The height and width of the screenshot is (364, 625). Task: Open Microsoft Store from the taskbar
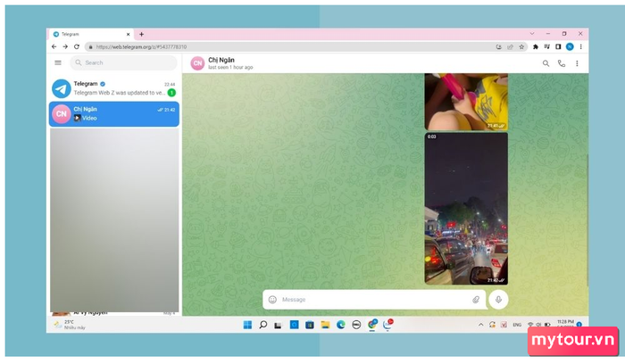click(x=310, y=325)
